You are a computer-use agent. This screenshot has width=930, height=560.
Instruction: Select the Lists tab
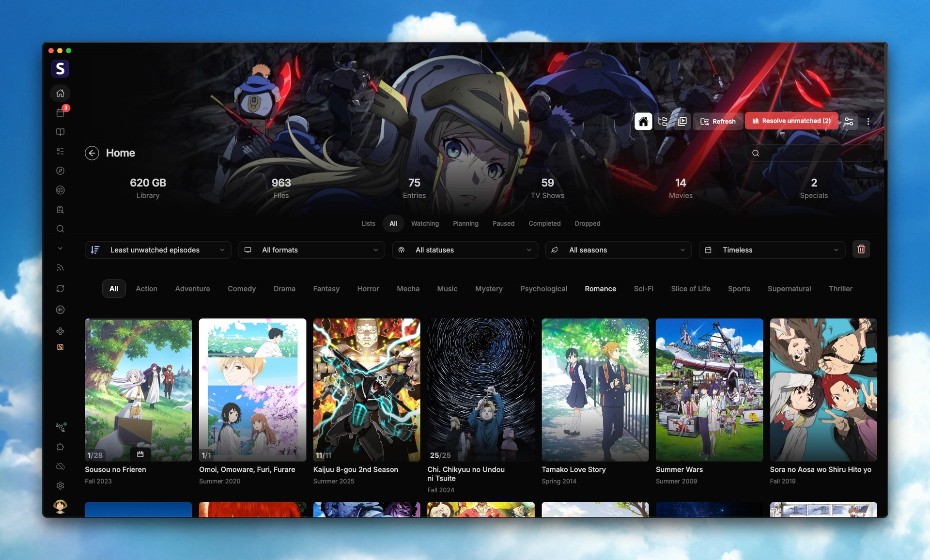click(368, 223)
